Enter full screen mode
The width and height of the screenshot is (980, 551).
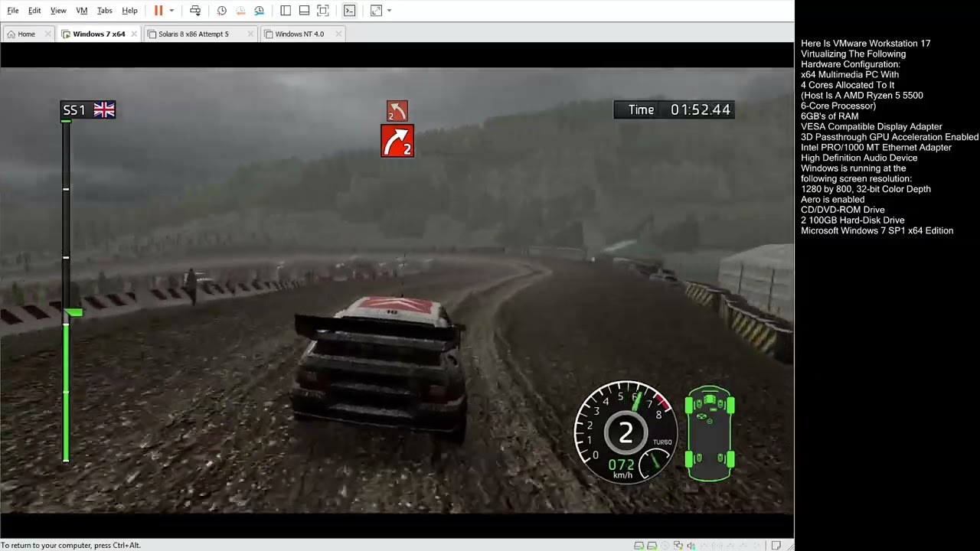click(322, 11)
